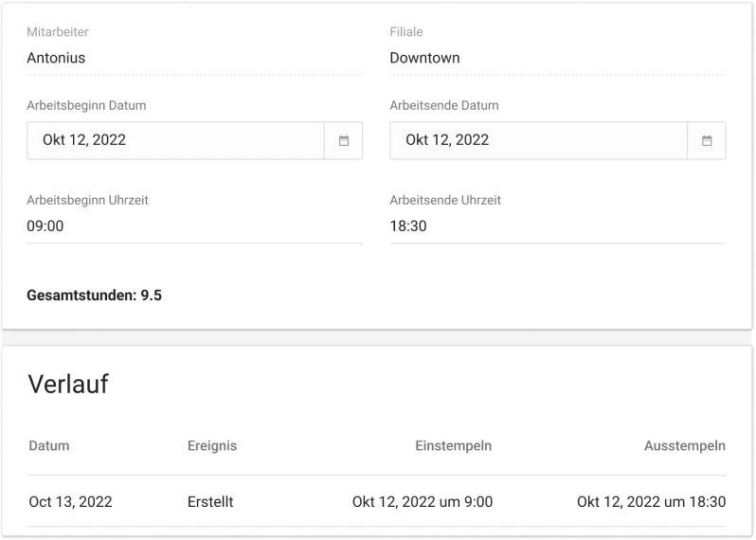Select the Filiale field showing Downtown
Viewport: 756px width, 540px height.
[557, 58]
